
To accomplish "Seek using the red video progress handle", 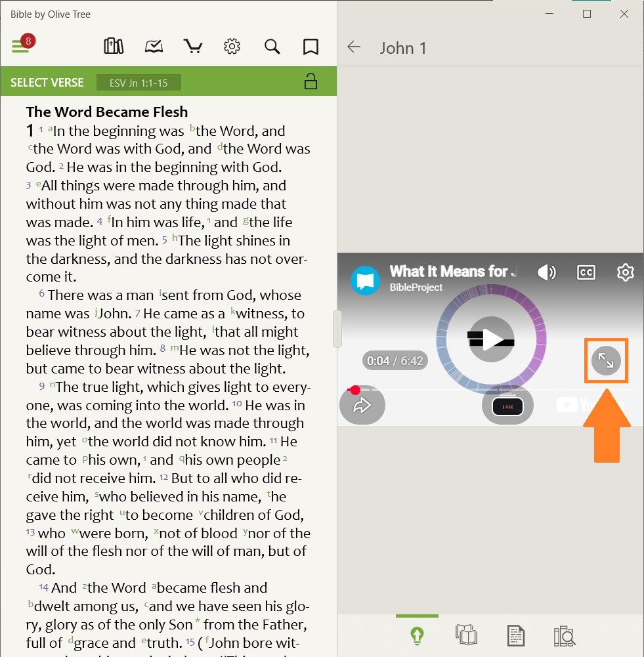I will coord(355,390).
